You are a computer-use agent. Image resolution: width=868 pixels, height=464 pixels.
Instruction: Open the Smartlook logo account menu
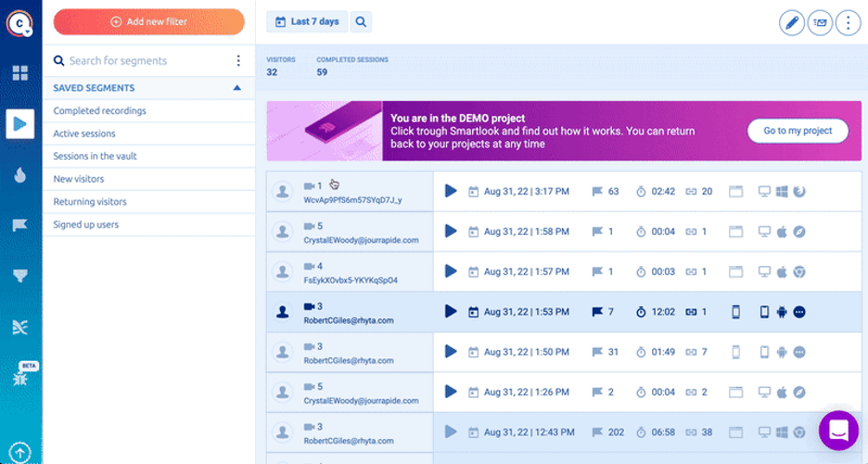pos(19,23)
